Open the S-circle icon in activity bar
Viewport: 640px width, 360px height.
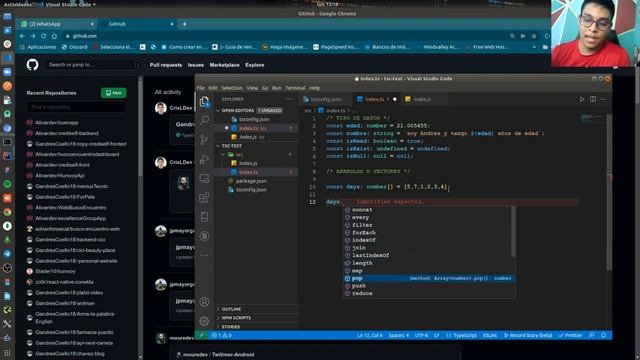click(x=204, y=236)
